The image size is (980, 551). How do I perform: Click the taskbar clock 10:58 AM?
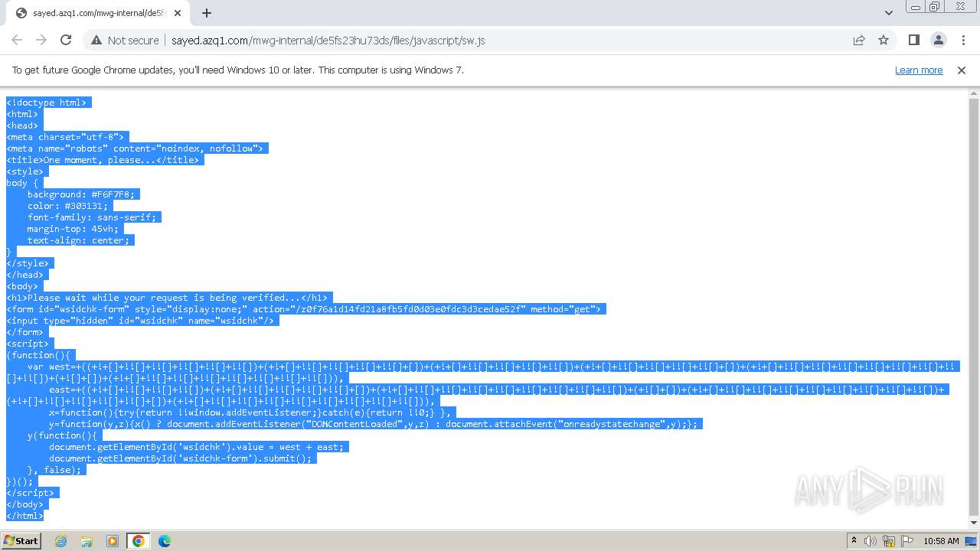[941, 541]
